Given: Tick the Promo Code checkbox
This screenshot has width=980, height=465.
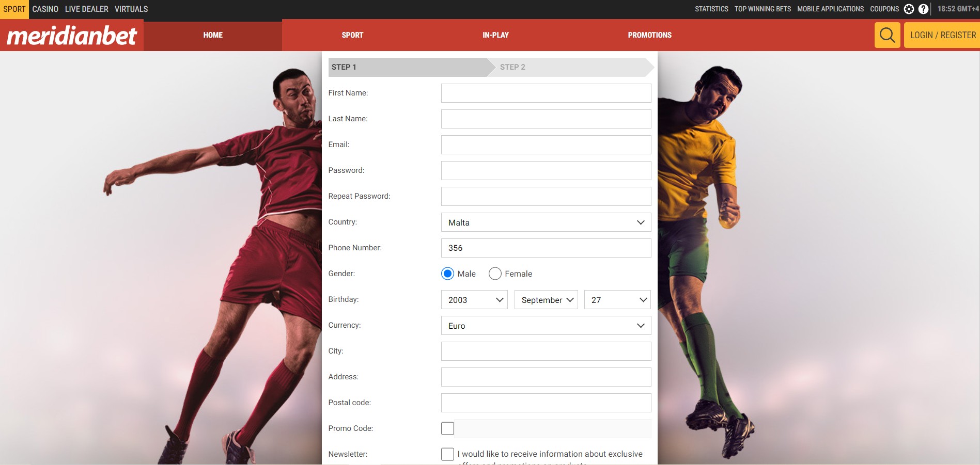Looking at the screenshot, I should pyautogui.click(x=447, y=428).
